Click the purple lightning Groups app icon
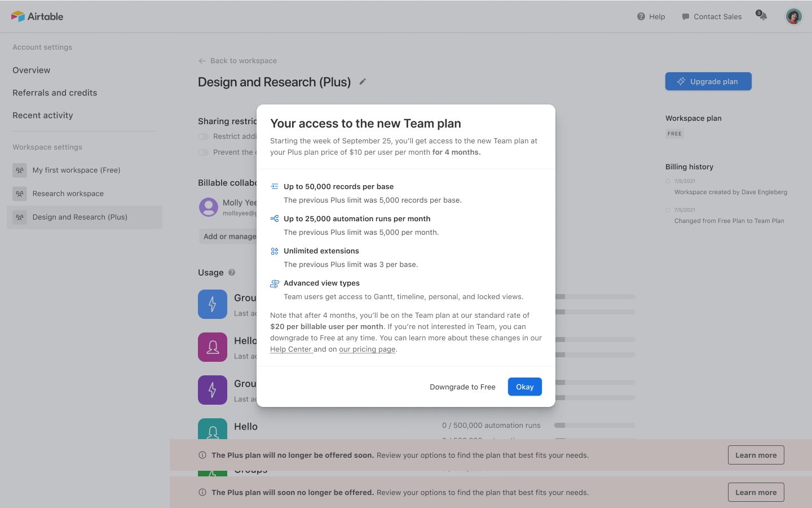The width and height of the screenshot is (812, 508). point(213,390)
